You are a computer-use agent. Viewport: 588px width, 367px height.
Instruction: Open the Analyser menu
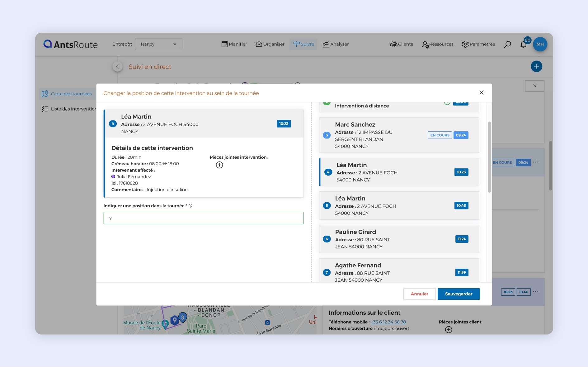click(x=336, y=44)
